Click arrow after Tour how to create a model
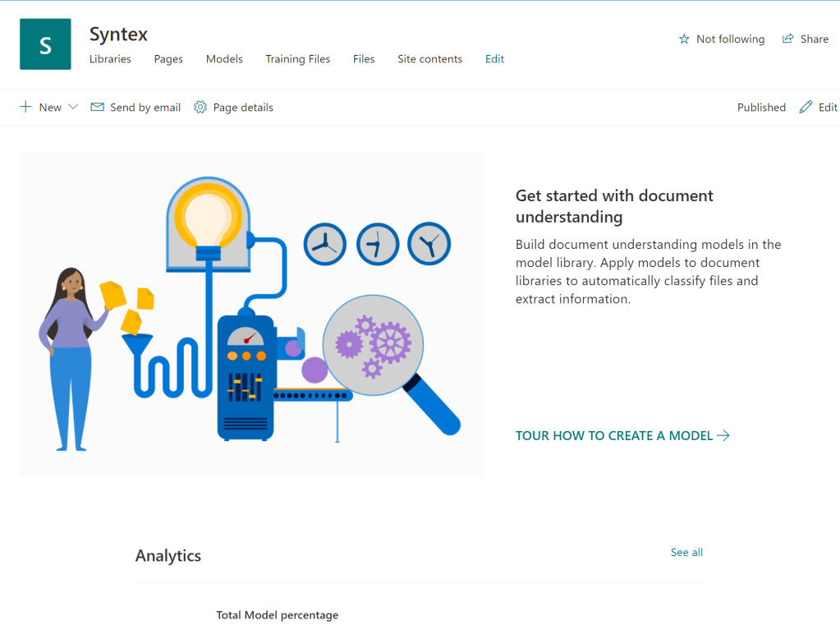 723,435
